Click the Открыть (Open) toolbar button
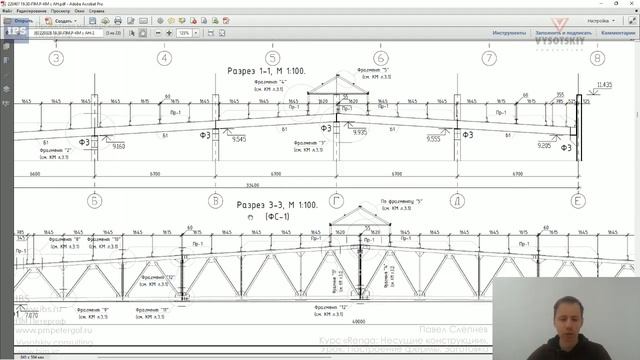The width and height of the screenshot is (640, 360). [x=18, y=20]
